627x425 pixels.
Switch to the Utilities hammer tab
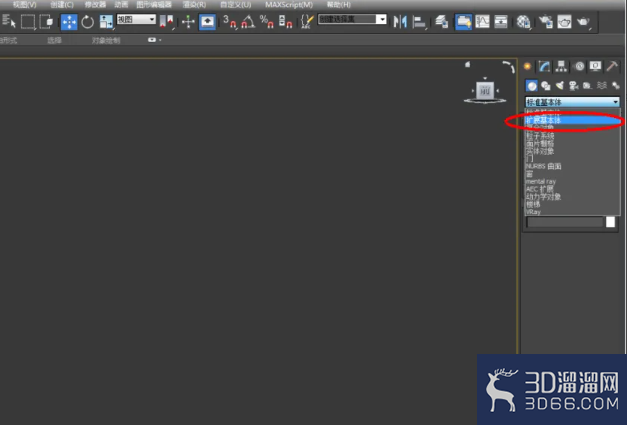point(612,66)
